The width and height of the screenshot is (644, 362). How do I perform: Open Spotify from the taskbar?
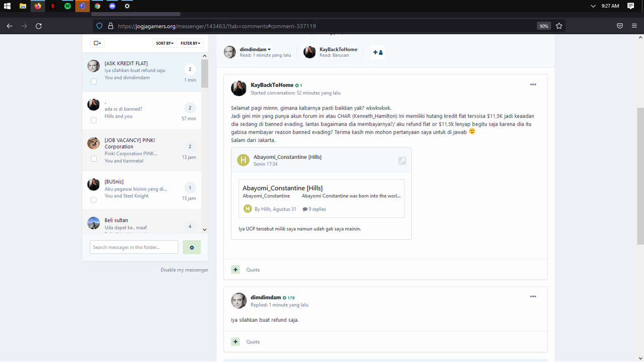[67, 6]
